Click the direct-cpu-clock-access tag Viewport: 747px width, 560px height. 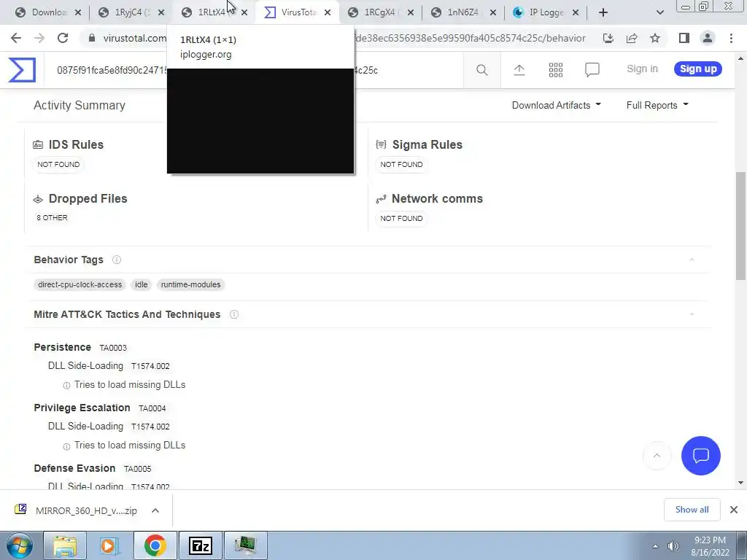point(80,285)
